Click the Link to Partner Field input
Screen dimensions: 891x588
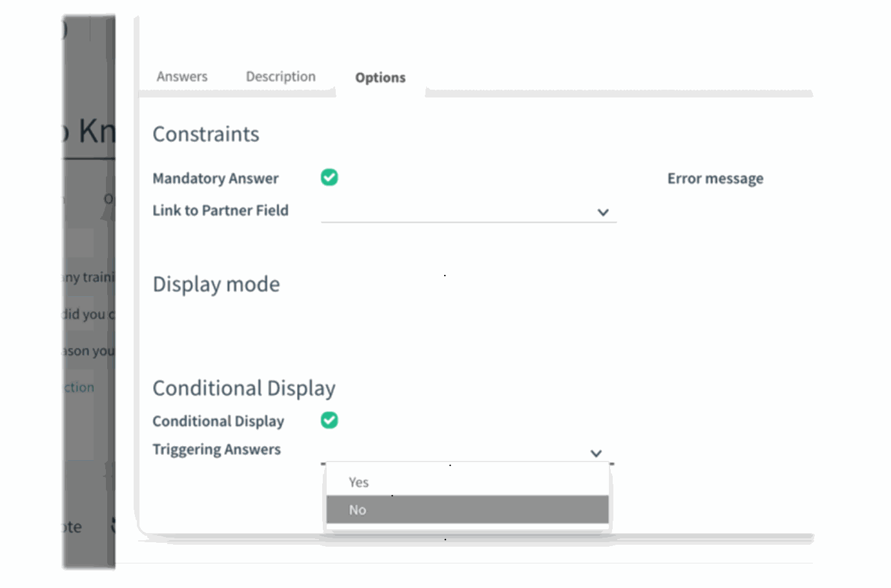(457, 212)
